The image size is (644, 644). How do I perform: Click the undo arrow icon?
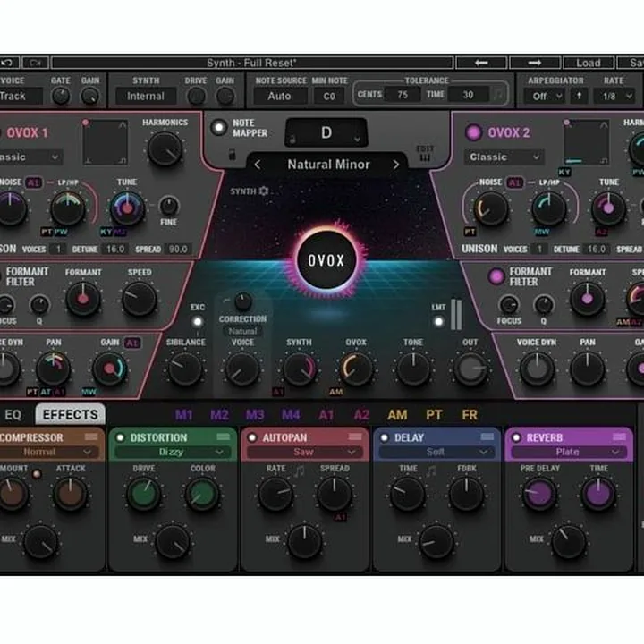click(x=7, y=63)
